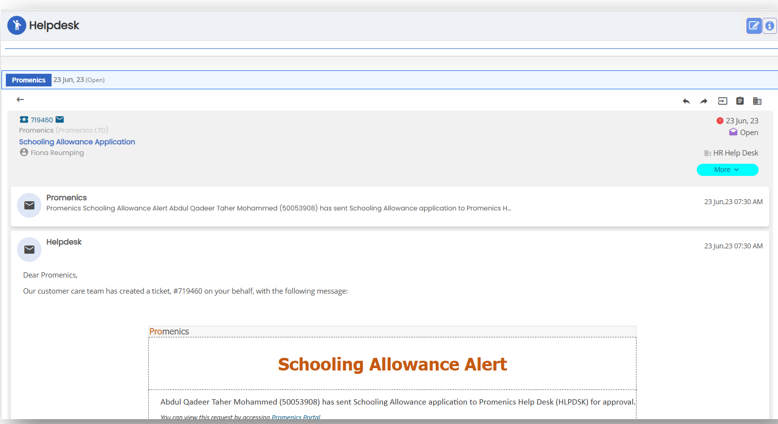
Task: Click the building icon in ticket toolbar
Action: tap(757, 101)
